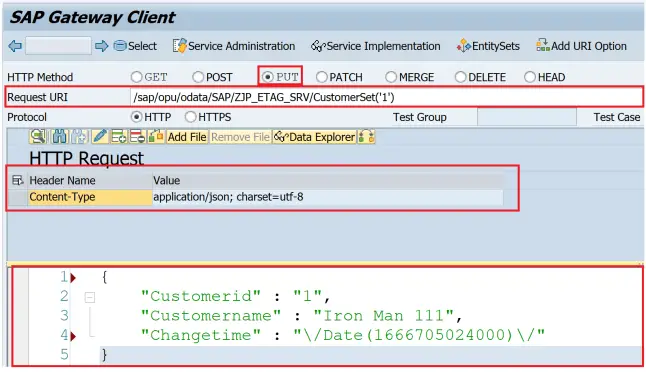This screenshot has height=372, width=646.
Task: Click the Add File button
Action: [x=187, y=137]
